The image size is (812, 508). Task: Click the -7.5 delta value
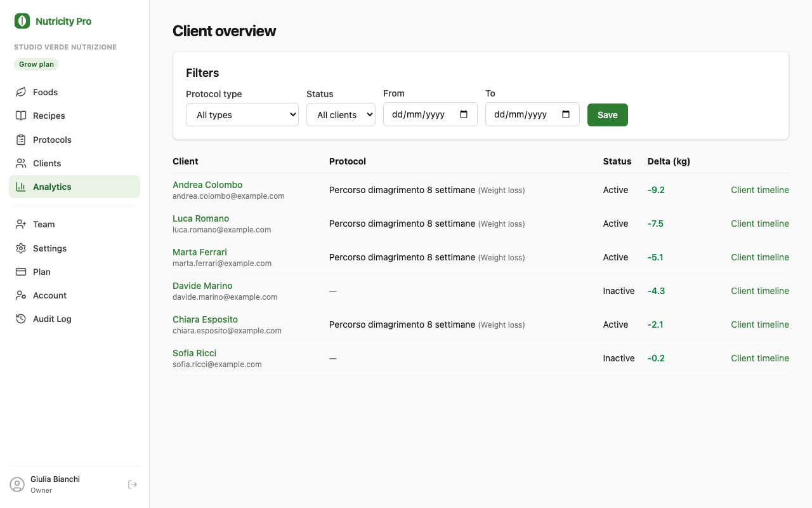[655, 224]
